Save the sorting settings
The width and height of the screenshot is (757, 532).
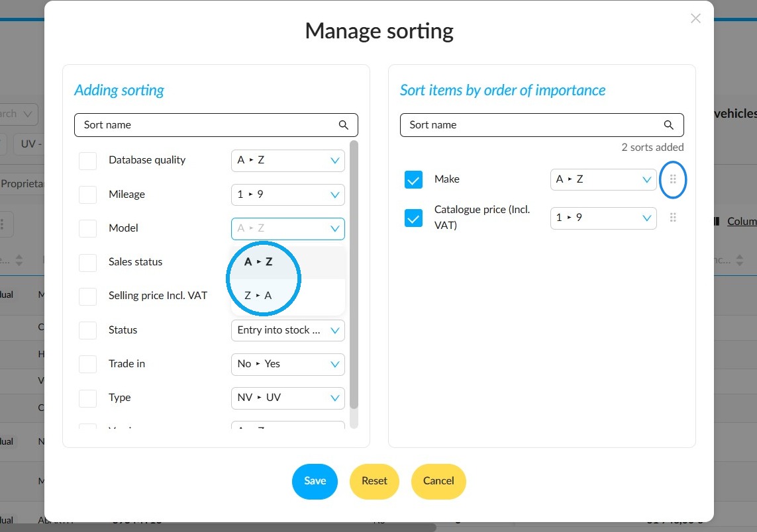click(315, 481)
